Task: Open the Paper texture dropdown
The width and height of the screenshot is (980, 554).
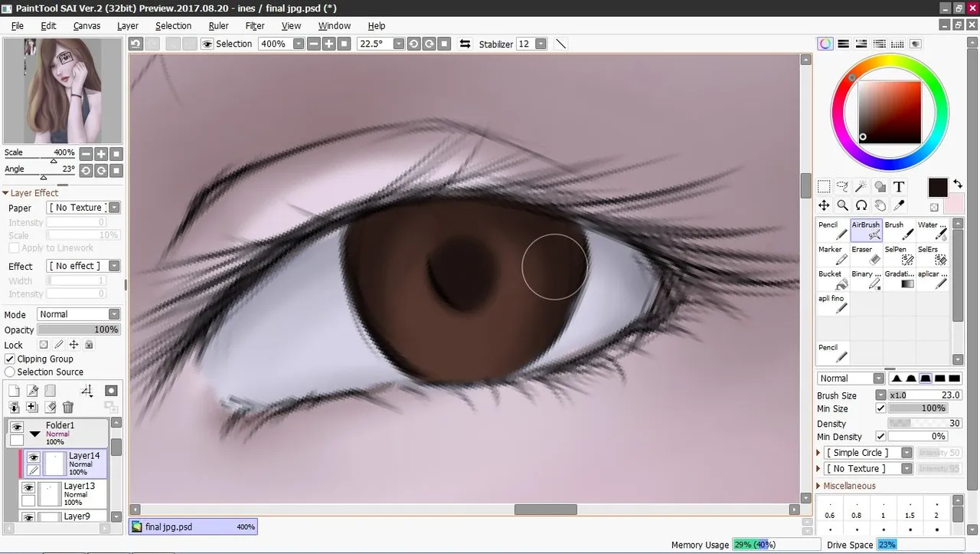Action: click(x=83, y=208)
